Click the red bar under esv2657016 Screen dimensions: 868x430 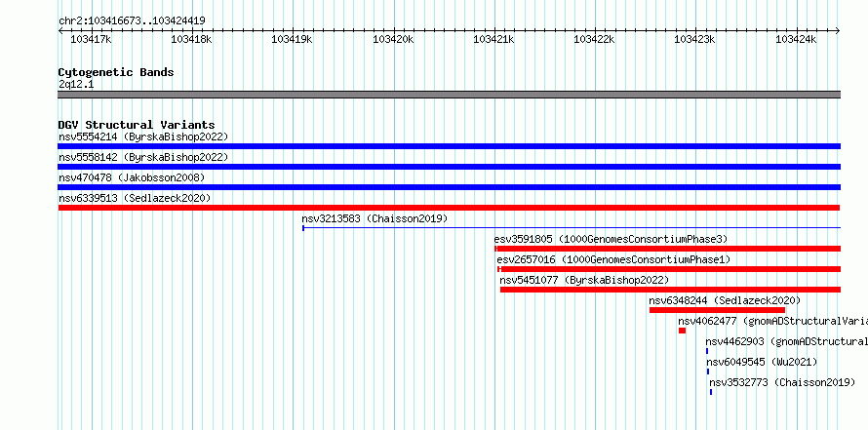click(669, 269)
